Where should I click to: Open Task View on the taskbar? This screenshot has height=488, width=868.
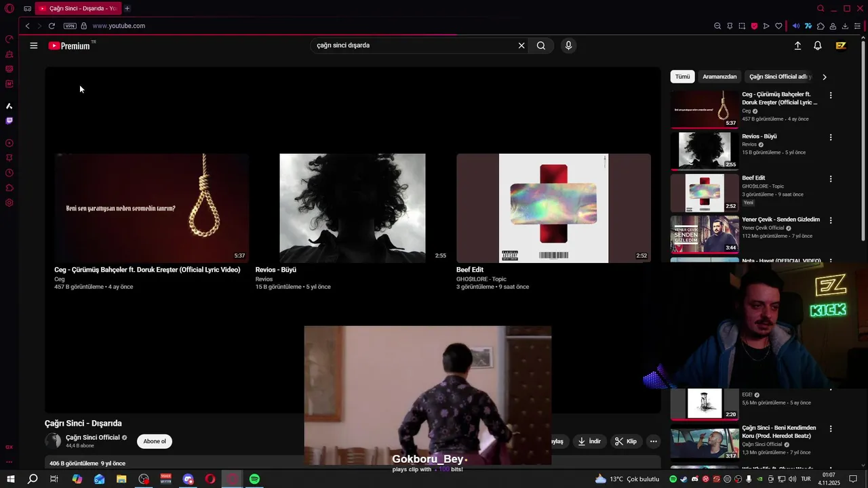(54, 479)
